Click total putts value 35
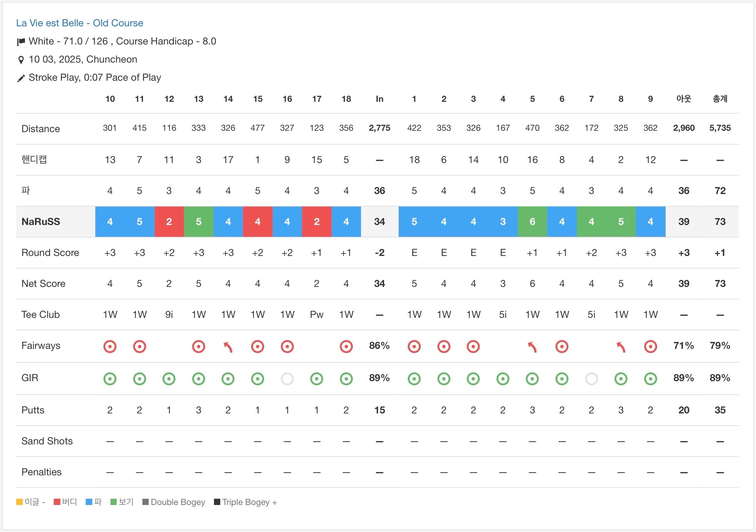Image resolution: width=756 pixels, height=532 pixels. pyautogui.click(x=720, y=410)
